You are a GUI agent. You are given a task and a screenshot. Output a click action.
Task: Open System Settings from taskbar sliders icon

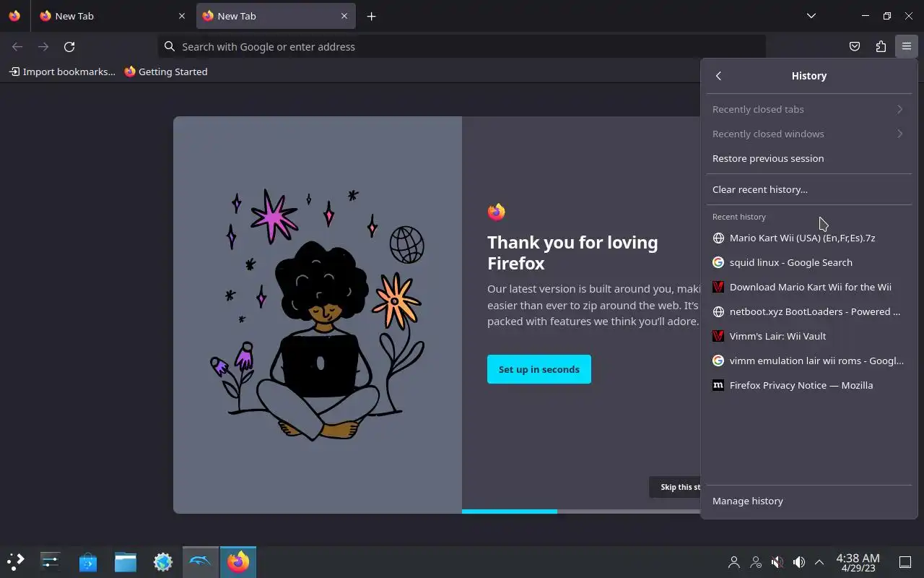[x=51, y=561]
